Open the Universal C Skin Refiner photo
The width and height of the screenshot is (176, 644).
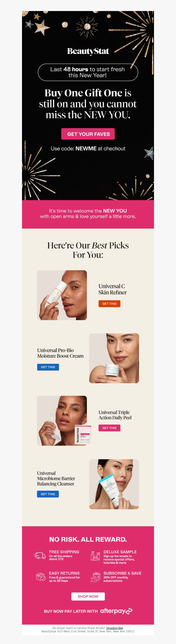62,295
